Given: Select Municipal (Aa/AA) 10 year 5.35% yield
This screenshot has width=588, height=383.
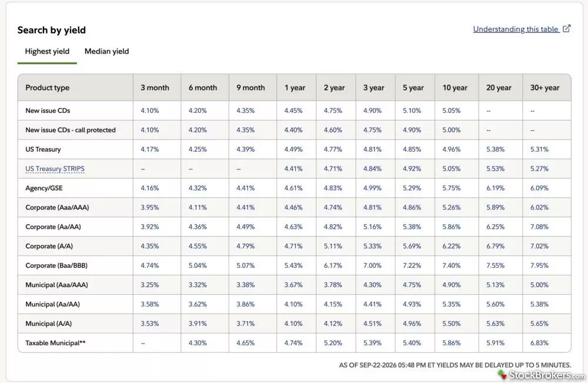Looking at the screenshot, I should click(x=451, y=305).
